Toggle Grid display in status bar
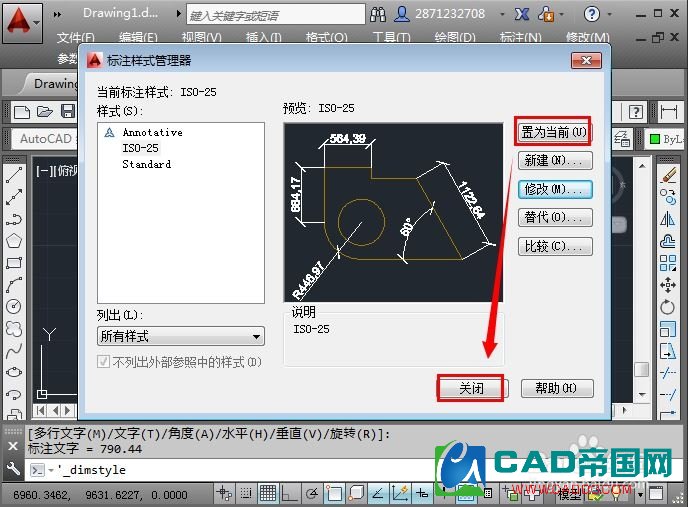 (x=268, y=494)
